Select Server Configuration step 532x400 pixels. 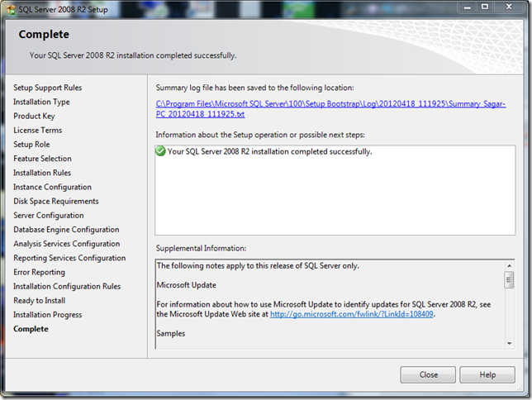(49, 215)
